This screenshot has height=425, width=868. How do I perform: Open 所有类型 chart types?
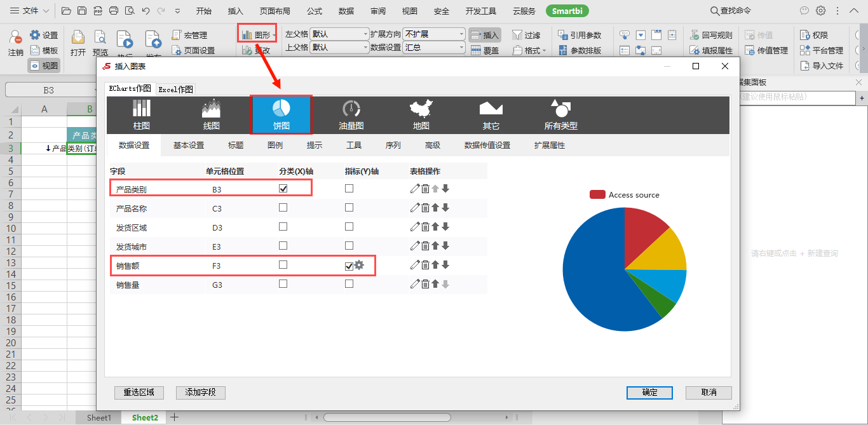[x=560, y=115]
